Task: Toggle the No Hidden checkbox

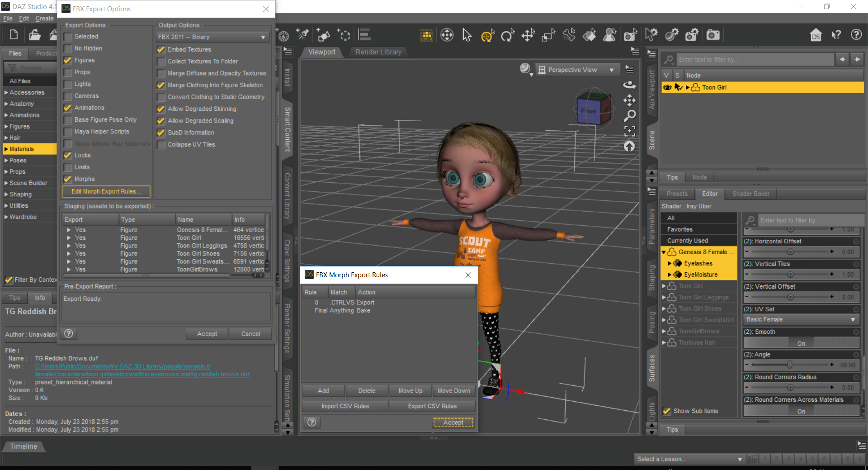Action: coord(68,48)
